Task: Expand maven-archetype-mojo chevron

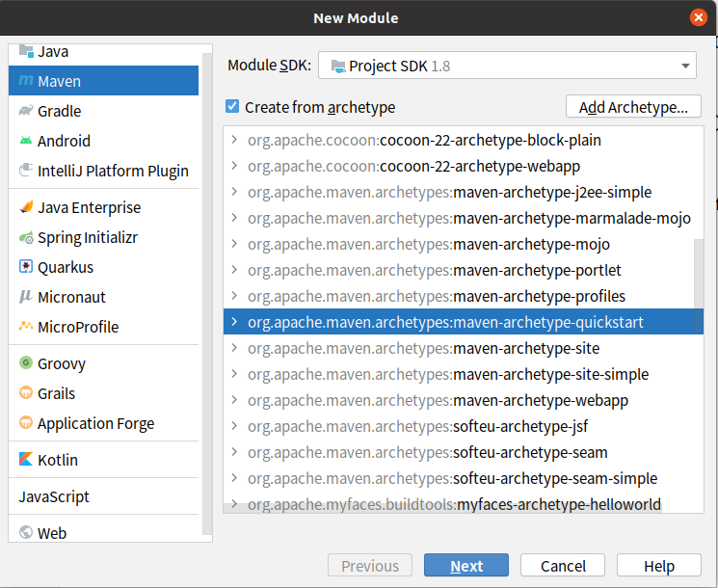Action: click(234, 244)
